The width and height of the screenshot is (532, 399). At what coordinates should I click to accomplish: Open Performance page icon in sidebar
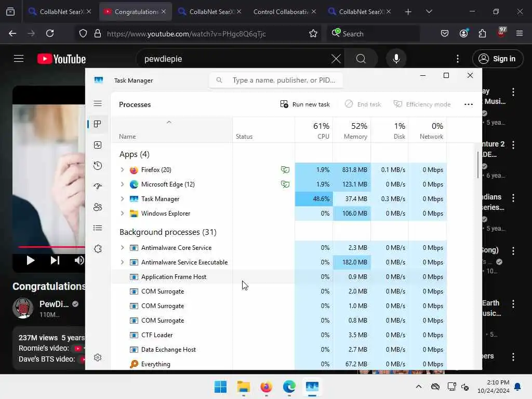tap(98, 145)
